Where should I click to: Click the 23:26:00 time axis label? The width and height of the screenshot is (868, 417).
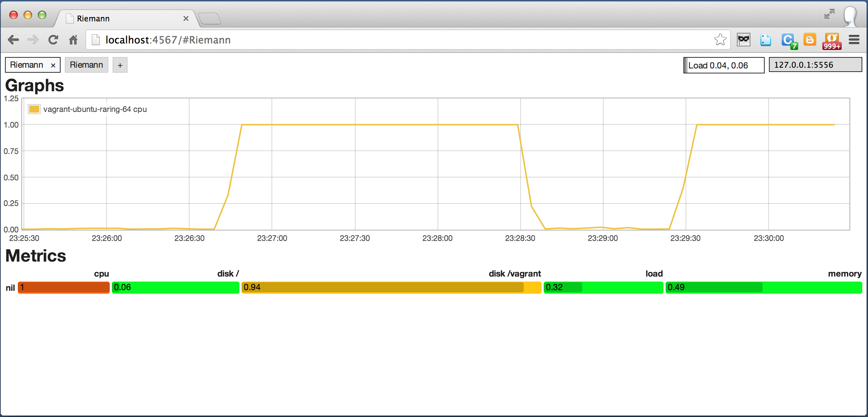click(x=107, y=238)
